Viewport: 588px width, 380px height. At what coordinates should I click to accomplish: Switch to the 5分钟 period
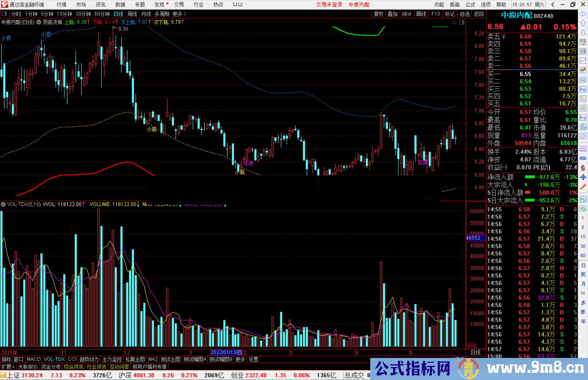click(47, 14)
